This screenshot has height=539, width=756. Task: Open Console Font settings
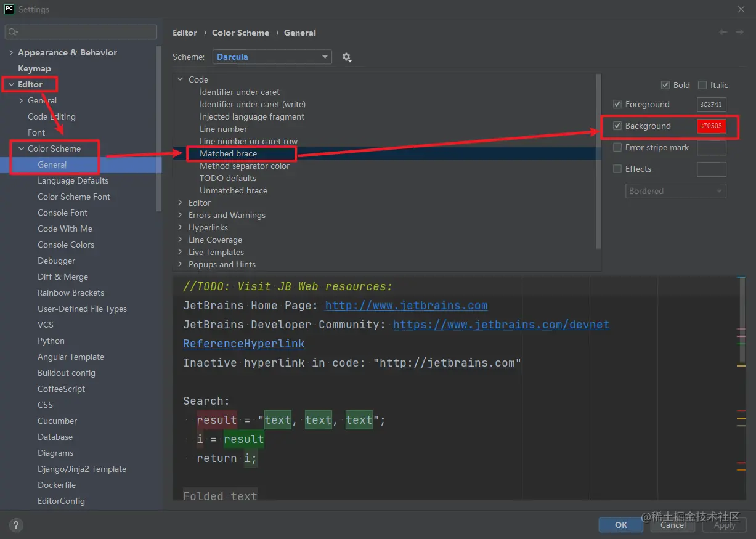(x=62, y=213)
